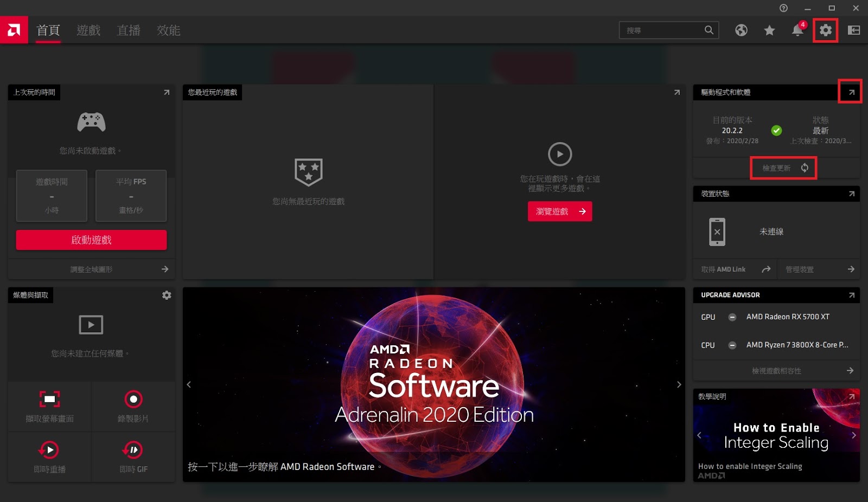
Task: Open notifications bell icon
Action: [x=797, y=30]
